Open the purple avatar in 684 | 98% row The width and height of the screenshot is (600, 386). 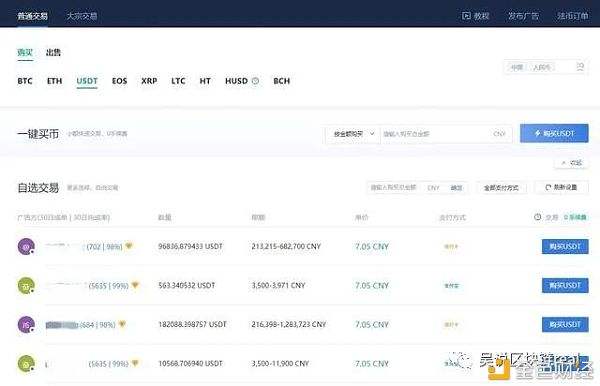pos(26,325)
